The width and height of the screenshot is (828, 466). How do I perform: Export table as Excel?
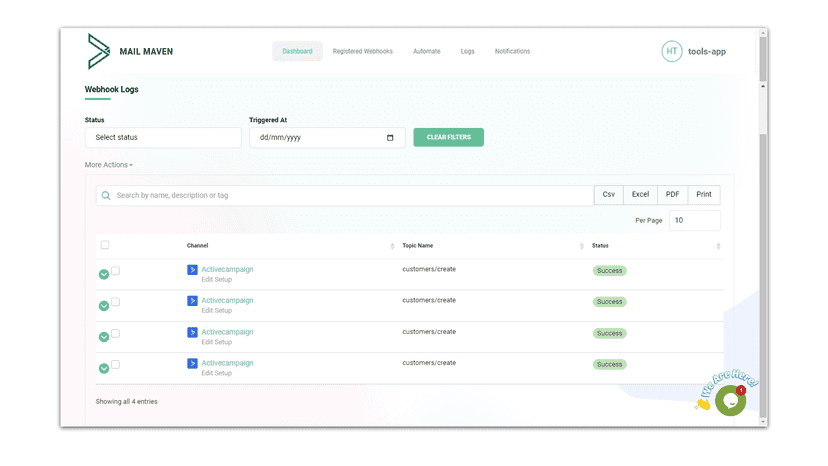(641, 194)
